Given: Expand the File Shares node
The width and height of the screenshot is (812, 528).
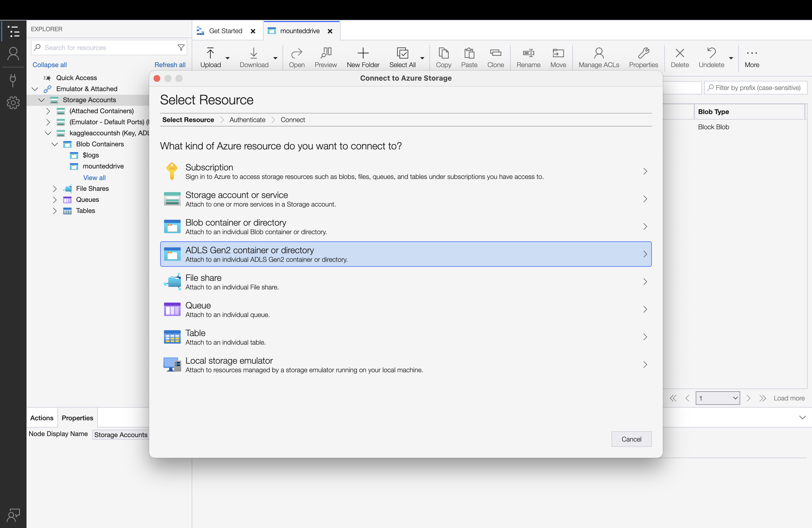Looking at the screenshot, I should click(x=55, y=189).
